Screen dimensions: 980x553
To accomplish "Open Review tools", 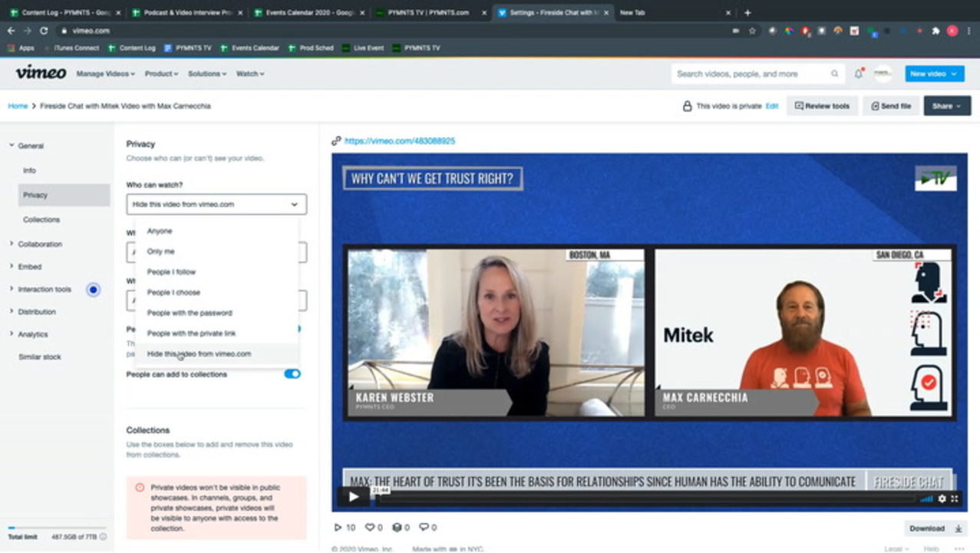I will point(822,106).
